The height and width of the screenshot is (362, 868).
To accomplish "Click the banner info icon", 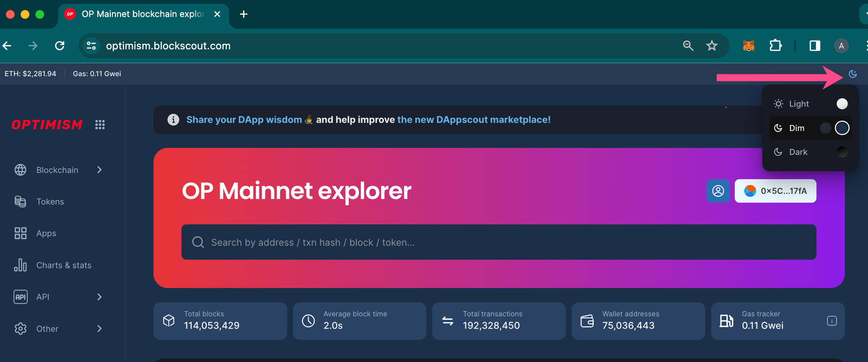I will coord(173,120).
